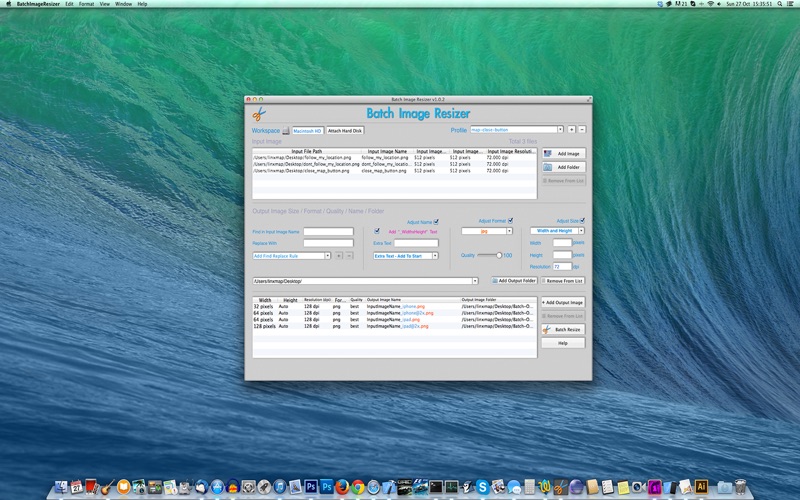The image size is (800, 500).
Task: Open Calendar from the dock
Action: (77, 487)
